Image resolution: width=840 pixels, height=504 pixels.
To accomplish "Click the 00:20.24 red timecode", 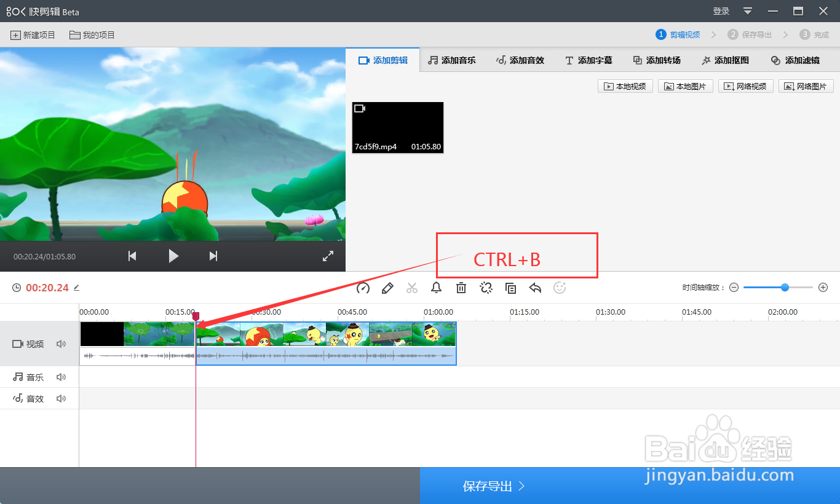I will [x=47, y=287].
